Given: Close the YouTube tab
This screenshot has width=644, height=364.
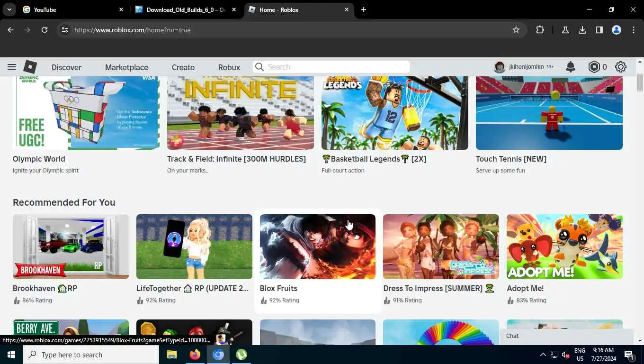Looking at the screenshot, I should tap(121, 9).
